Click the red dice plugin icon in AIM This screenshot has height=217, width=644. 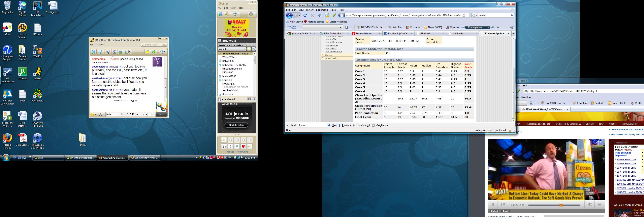point(243,146)
